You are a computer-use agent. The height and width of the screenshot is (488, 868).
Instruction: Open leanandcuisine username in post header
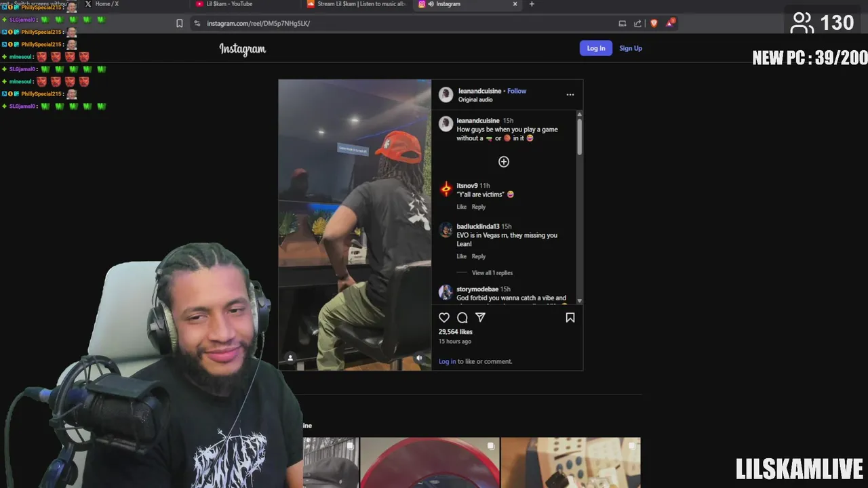coord(479,91)
